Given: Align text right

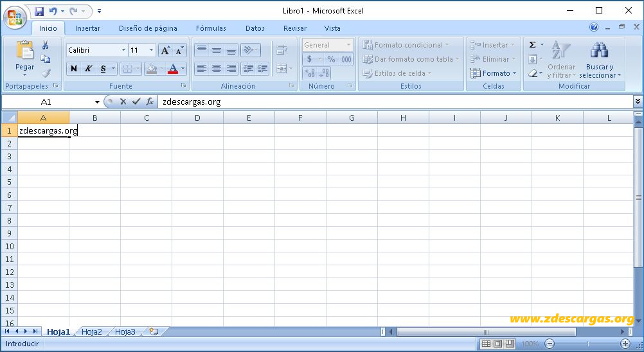Looking at the screenshot, I should pos(231,69).
